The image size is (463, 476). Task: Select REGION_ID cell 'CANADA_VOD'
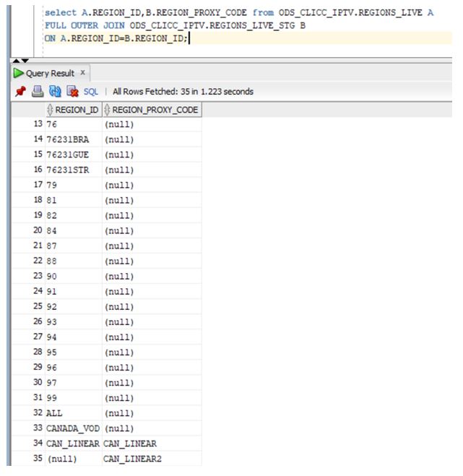pos(73,428)
